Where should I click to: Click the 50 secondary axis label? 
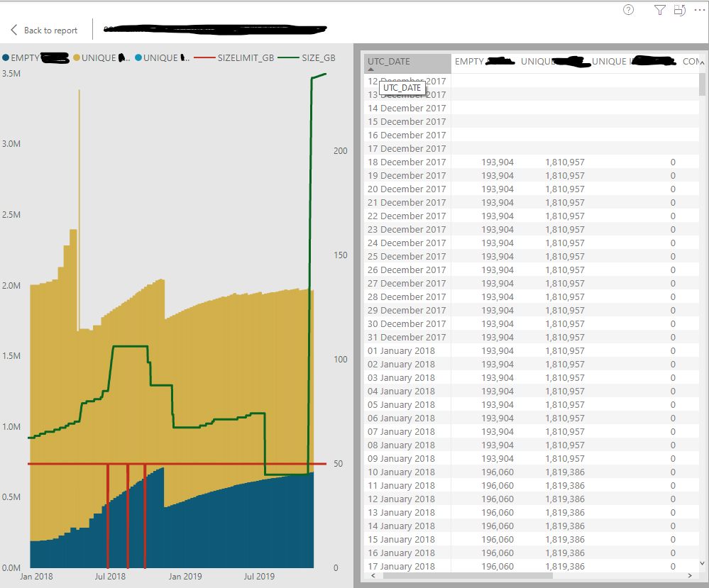pos(339,463)
